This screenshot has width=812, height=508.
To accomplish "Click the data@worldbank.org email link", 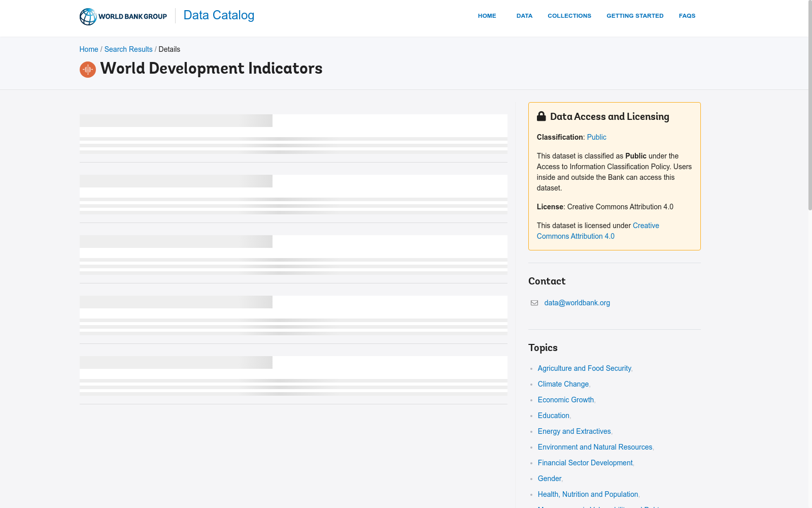I will point(577,303).
